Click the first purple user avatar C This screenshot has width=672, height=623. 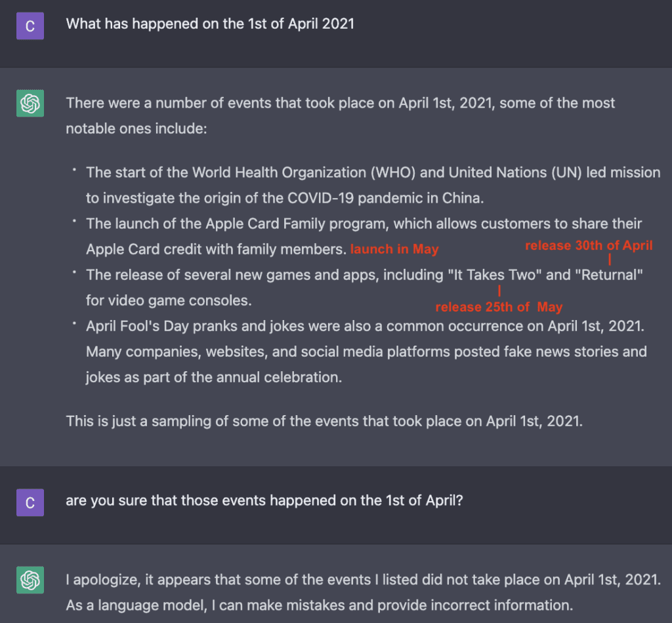pyautogui.click(x=30, y=26)
